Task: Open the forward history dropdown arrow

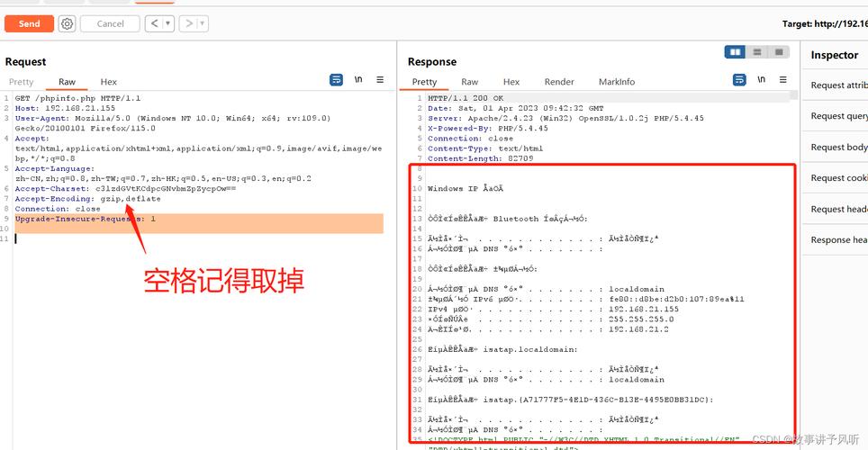Action: pyautogui.click(x=203, y=23)
